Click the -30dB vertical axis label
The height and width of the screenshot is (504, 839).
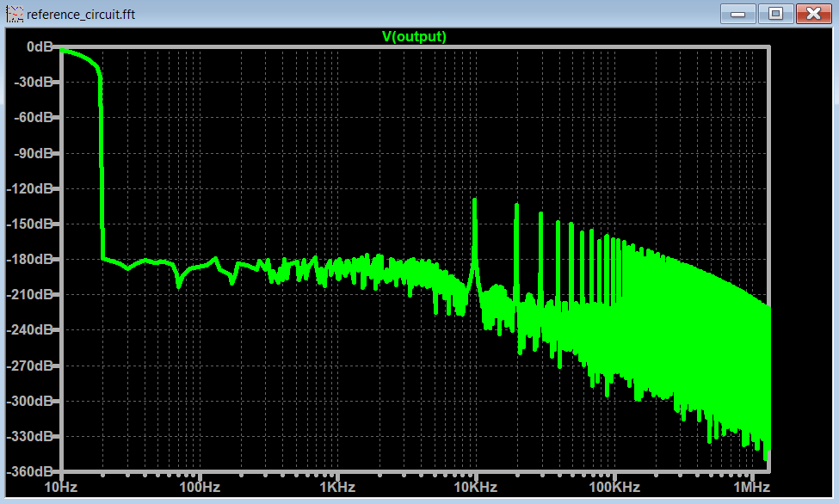tap(35, 82)
